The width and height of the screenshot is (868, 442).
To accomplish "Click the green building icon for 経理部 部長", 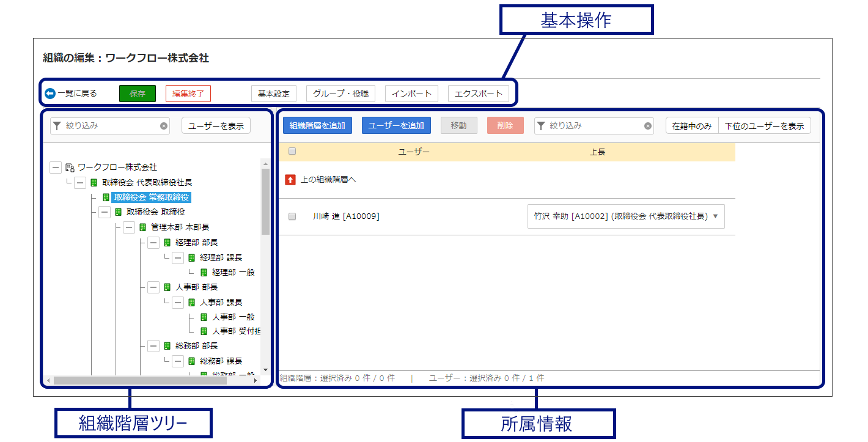I will (167, 242).
